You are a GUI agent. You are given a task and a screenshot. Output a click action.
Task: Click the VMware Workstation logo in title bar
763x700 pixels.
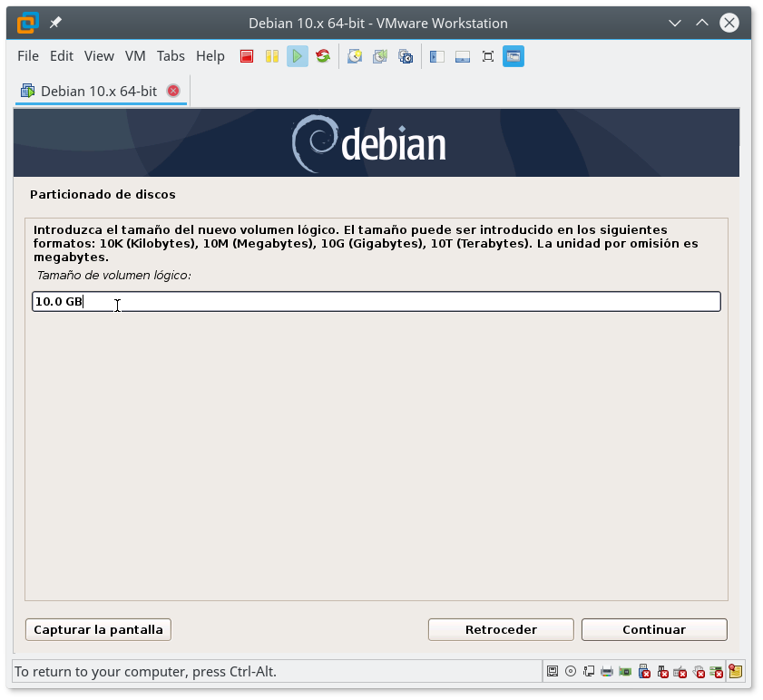click(x=28, y=23)
